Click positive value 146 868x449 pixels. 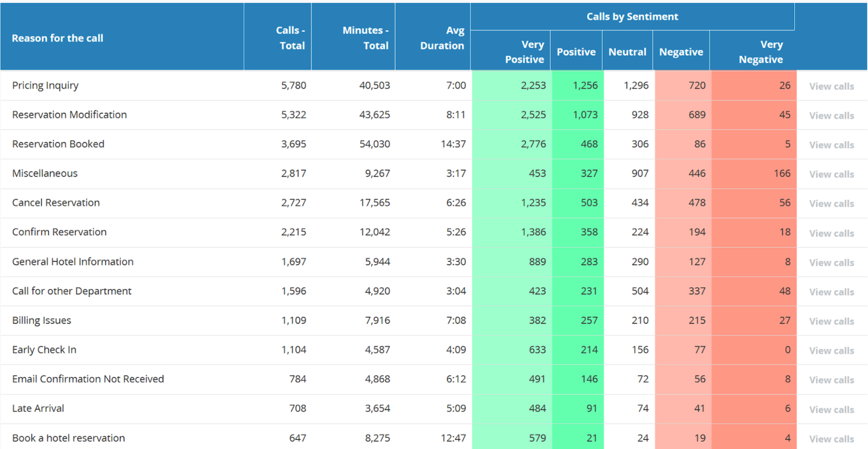point(589,379)
